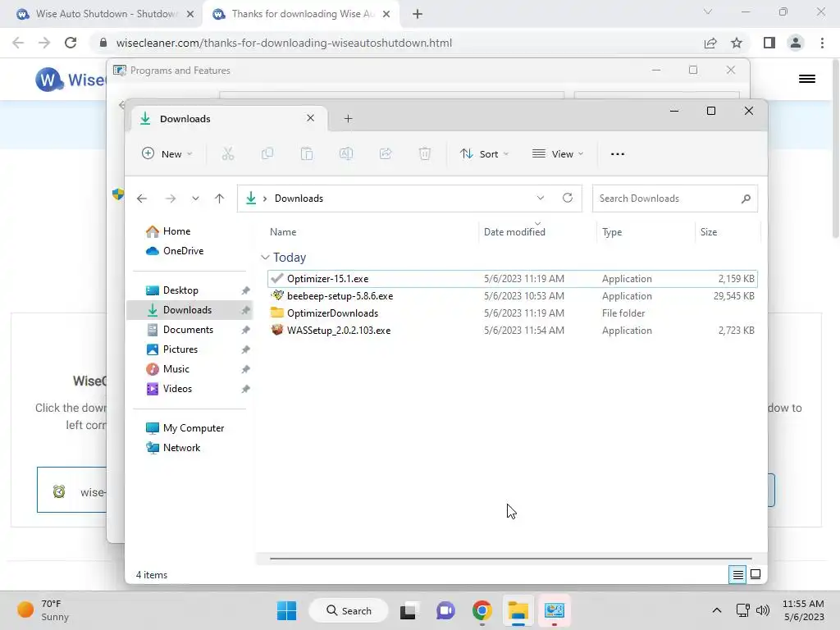Open the Chrome tab search chevron
840x630 pixels.
coord(708,11)
